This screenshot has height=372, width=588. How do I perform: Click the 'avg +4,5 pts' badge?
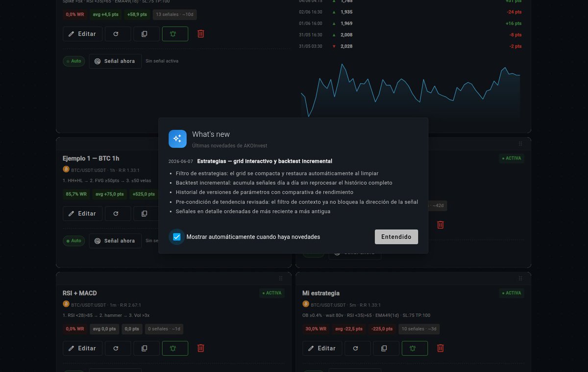tap(105, 15)
